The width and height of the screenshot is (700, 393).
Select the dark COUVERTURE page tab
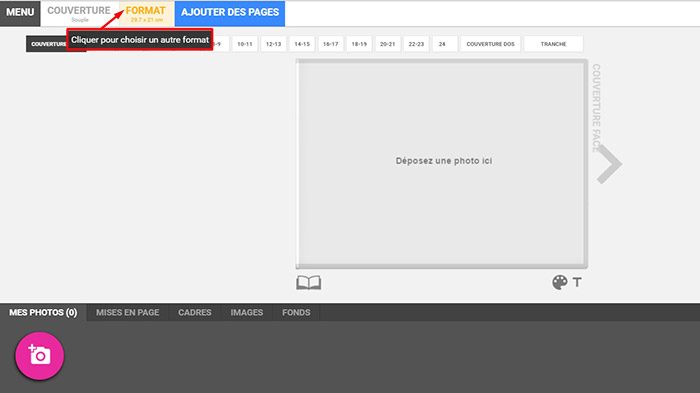coord(46,44)
